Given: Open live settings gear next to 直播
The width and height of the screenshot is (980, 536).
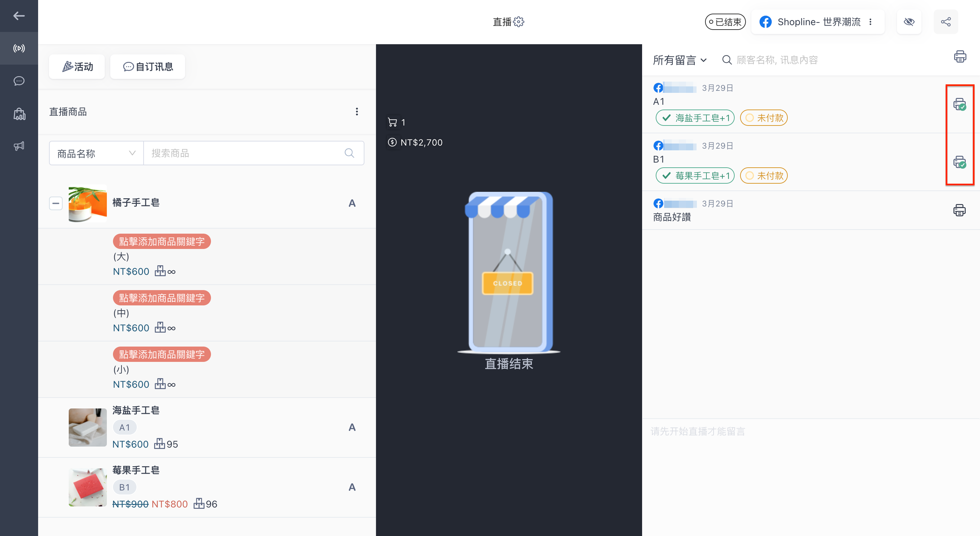Looking at the screenshot, I should 519,22.
